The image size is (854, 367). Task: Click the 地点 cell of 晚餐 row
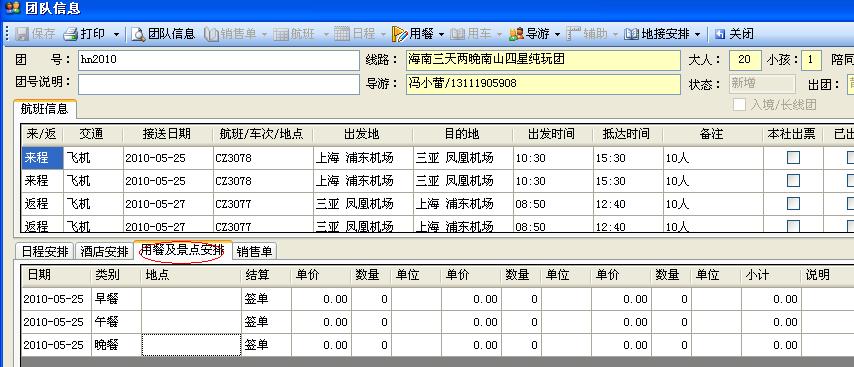[191, 345]
